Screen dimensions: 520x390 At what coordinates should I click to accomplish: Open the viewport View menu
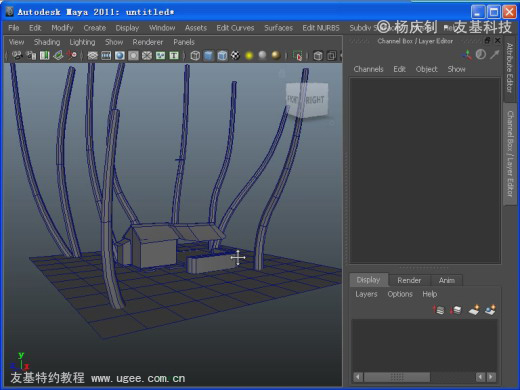pyautogui.click(x=16, y=42)
